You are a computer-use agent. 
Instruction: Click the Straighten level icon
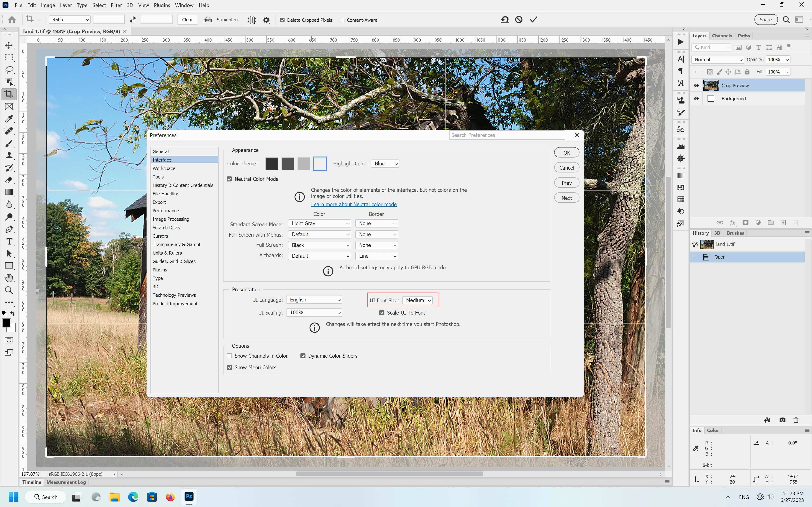point(208,20)
